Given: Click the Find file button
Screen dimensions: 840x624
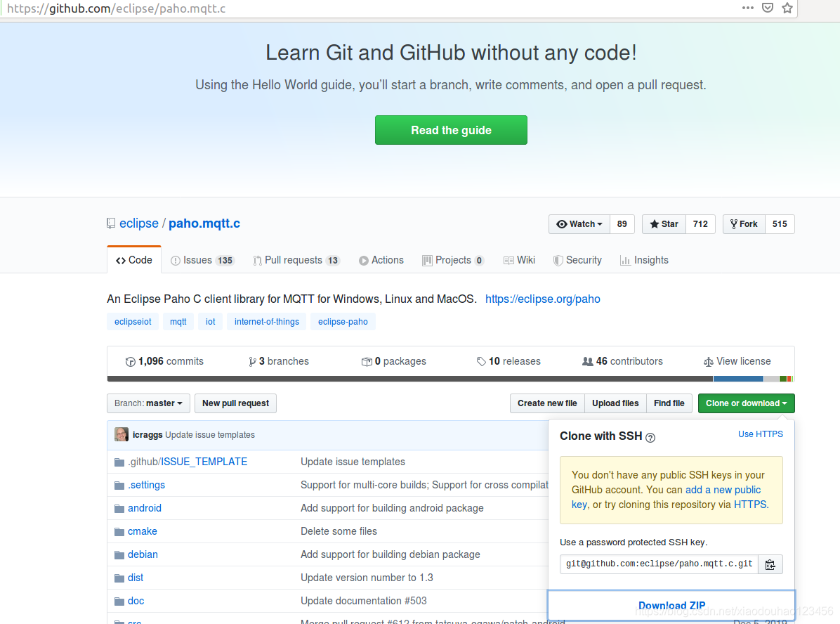Looking at the screenshot, I should click(669, 403).
